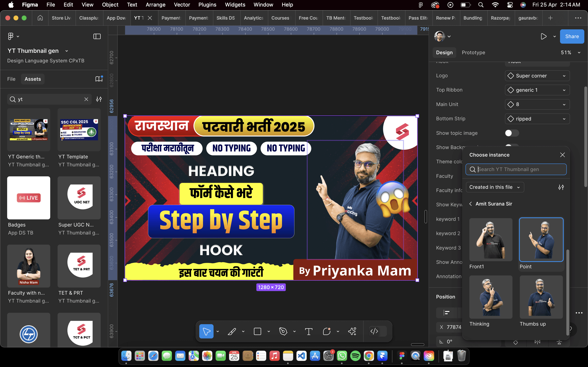The image size is (588, 367).
Task: Click the Libraries book icon
Action: tap(99, 79)
